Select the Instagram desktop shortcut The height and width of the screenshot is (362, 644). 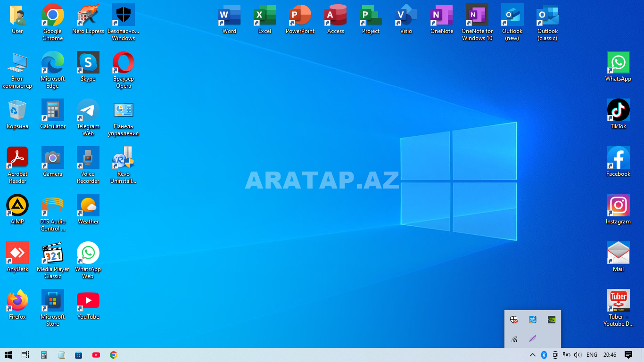click(619, 209)
